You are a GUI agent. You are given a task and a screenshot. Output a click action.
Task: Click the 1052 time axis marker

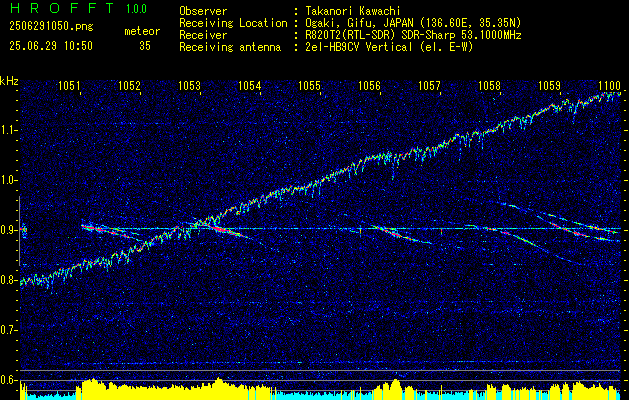130,86
